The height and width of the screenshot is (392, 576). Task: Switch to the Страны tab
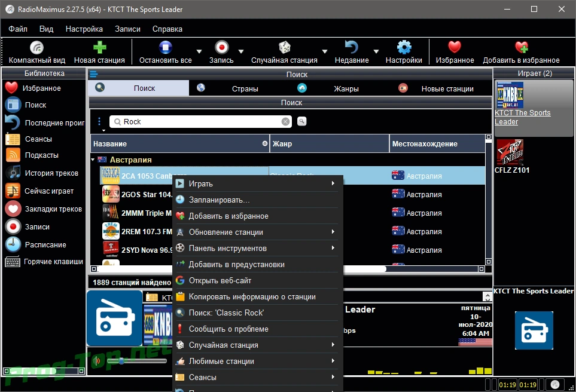[239, 88]
